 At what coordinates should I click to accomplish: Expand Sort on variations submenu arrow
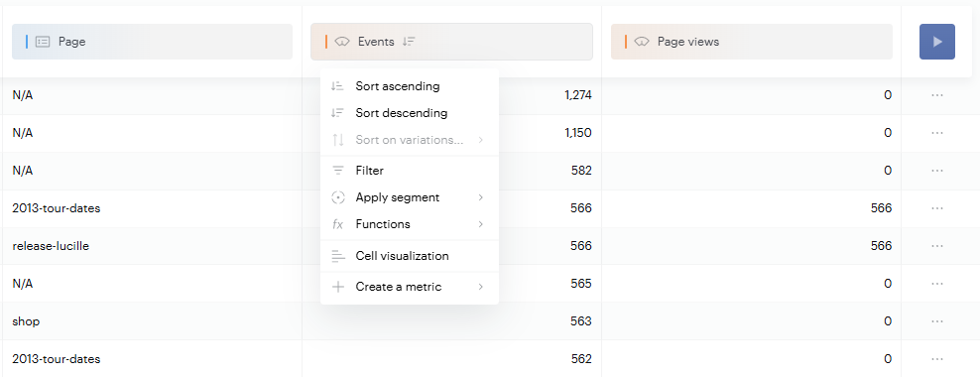481,140
